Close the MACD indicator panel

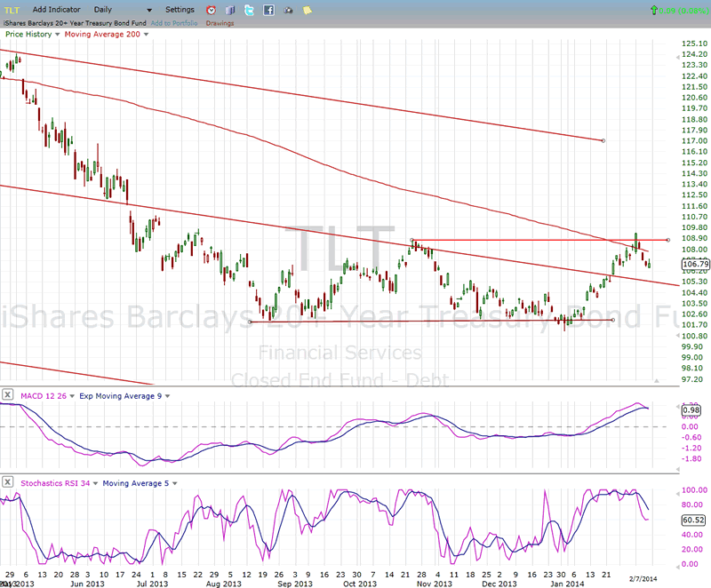coord(7,394)
